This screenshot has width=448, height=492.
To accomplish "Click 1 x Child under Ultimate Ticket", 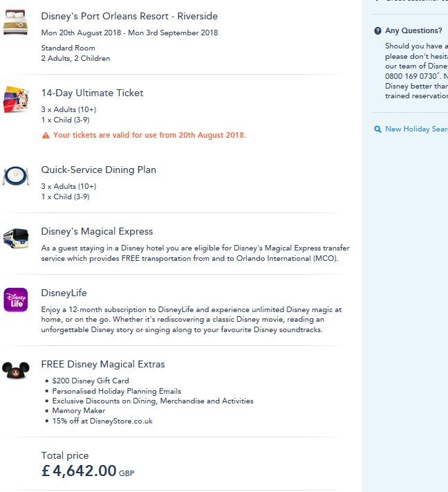I will [x=65, y=120].
